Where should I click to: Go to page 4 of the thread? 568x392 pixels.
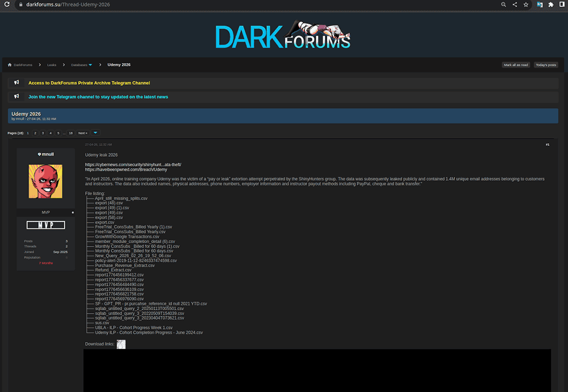[51, 133]
